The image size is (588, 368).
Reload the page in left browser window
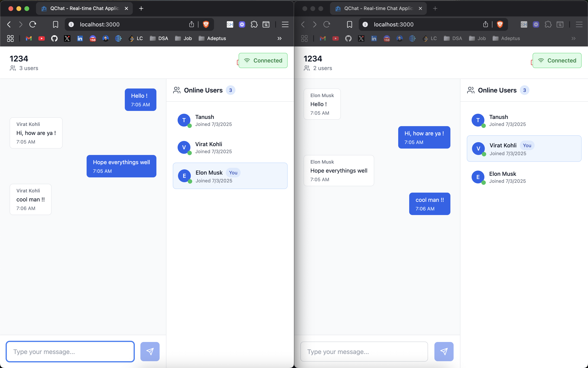coord(33,24)
